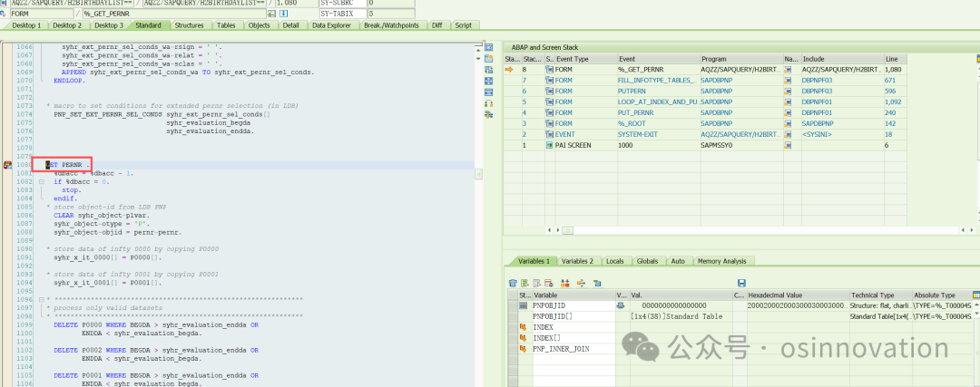Open the Detail tab
The image size is (980, 387).
pos(290,25)
